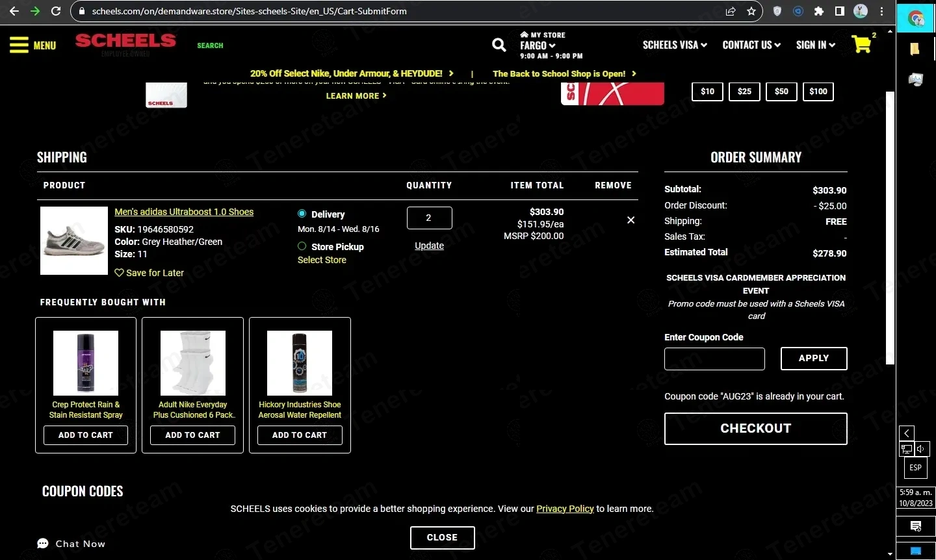Open the hamburger menu icon
This screenshot has height=560, width=936.
coord(19,45)
